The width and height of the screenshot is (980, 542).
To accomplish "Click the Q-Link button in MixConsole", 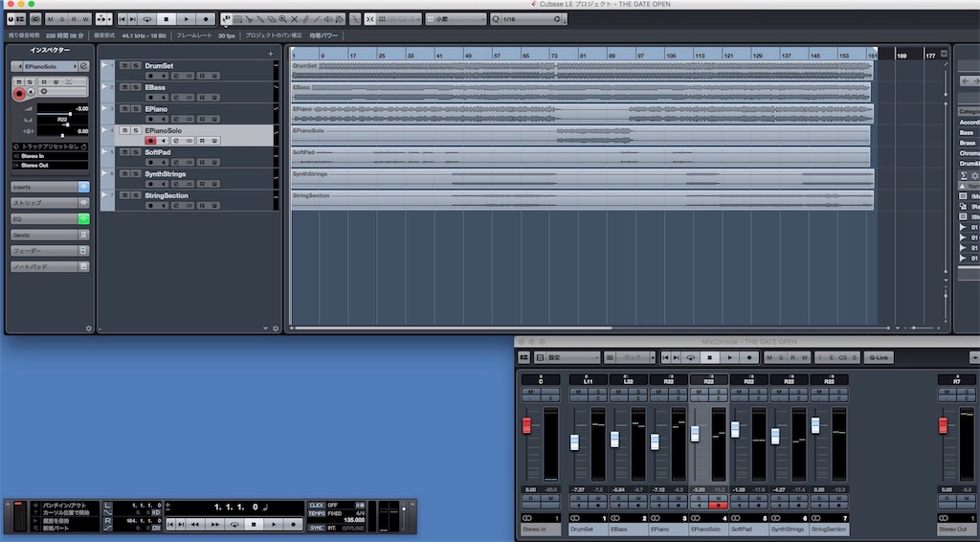I will click(x=879, y=357).
